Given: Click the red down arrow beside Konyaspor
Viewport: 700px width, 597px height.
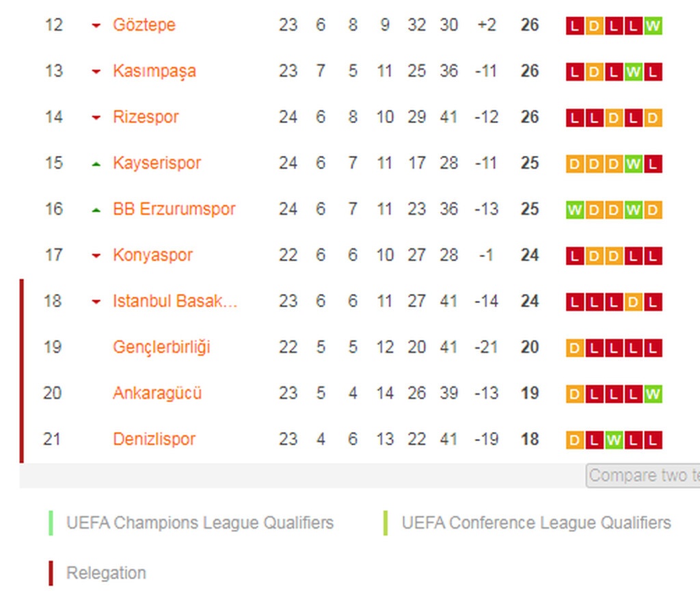Looking at the screenshot, I should click(x=96, y=256).
